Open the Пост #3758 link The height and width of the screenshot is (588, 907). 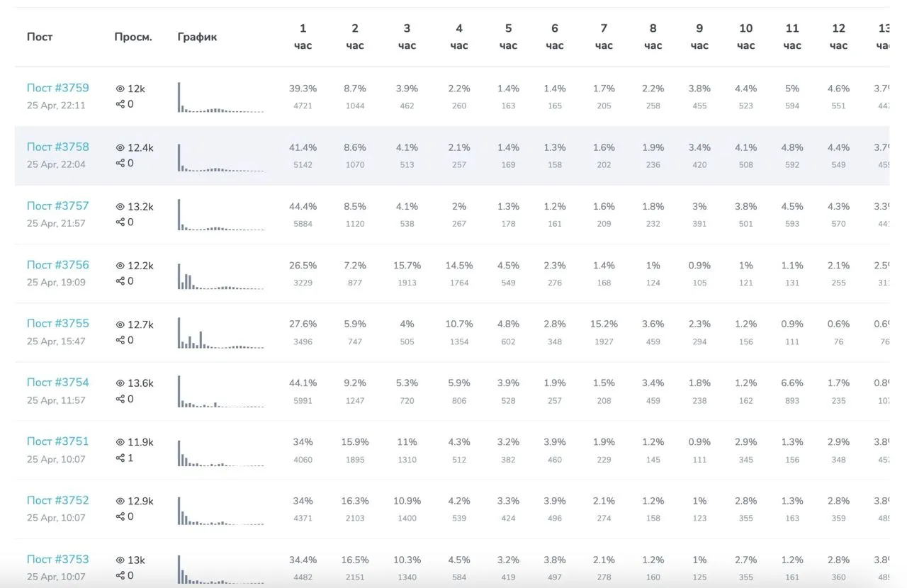[58, 147]
